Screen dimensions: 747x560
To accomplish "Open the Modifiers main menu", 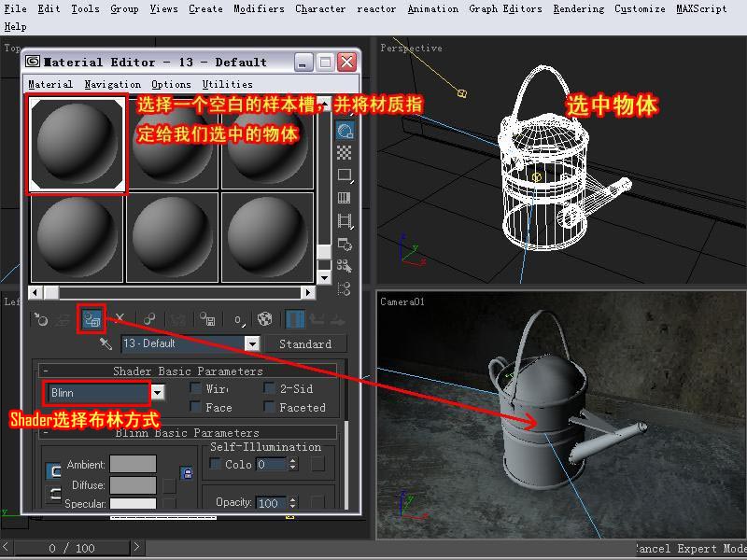I will (259, 8).
